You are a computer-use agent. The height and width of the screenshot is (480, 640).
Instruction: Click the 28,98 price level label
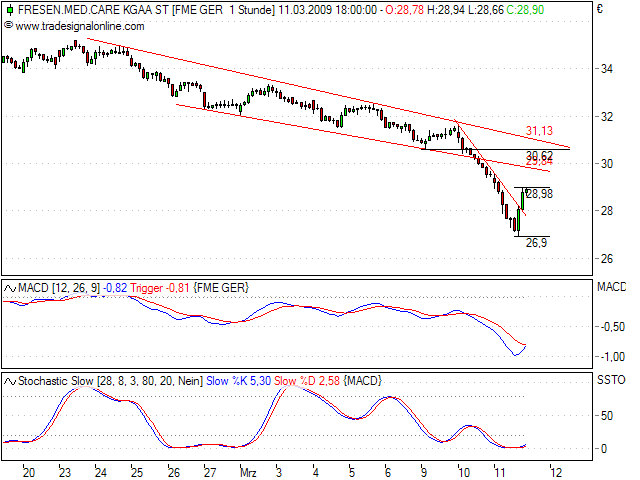coord(538,194)
